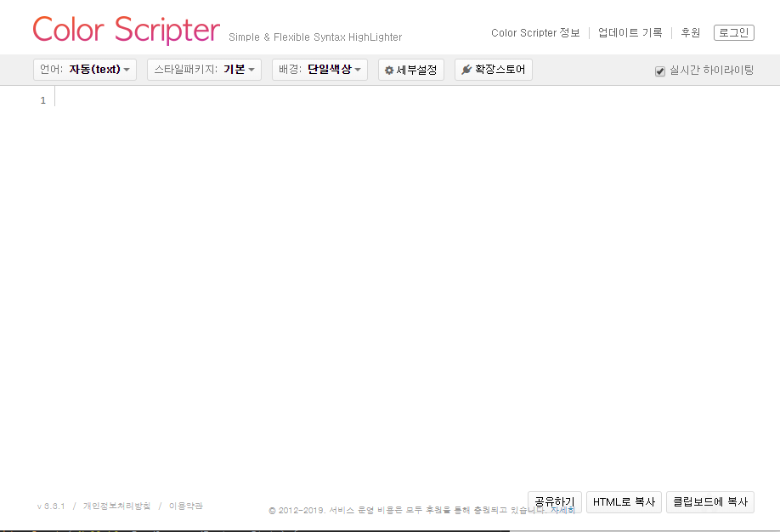
Task: Click the 클립보드에 복사 button
Action: [710, 502]
